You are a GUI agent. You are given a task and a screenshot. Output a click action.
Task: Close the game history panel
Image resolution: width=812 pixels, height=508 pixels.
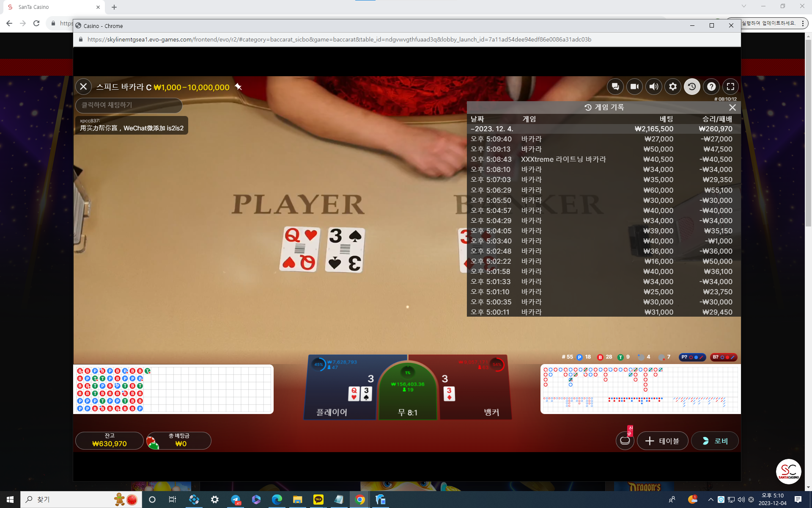732,108
